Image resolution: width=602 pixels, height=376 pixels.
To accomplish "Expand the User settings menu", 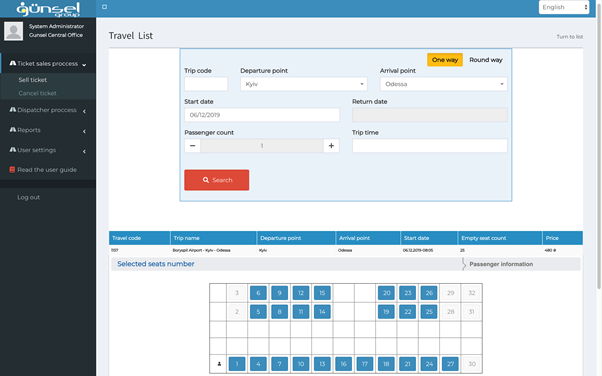I will pos(48,150).
